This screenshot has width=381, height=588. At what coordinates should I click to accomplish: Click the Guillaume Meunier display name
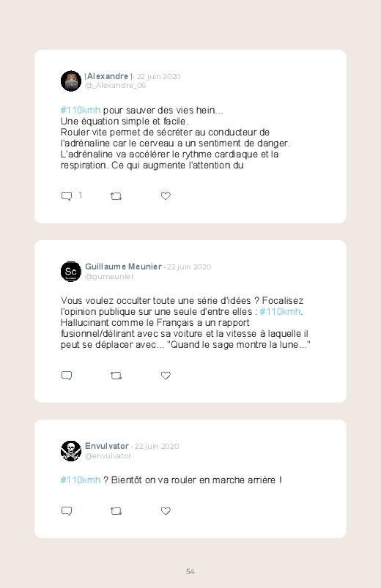[x=123, y=267]
